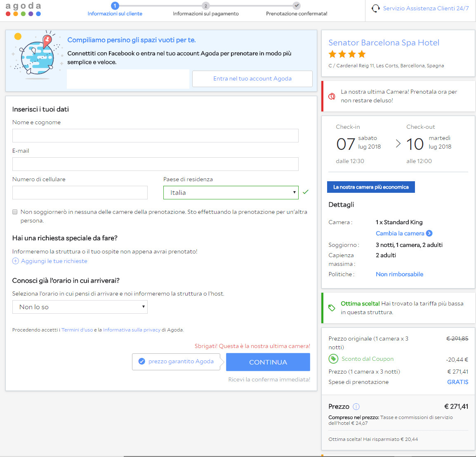Viewport: 476px width, 457px height.
Task: Open the Servizio Assistenza Clienti 24/7 link
Action: coord(426,9)
